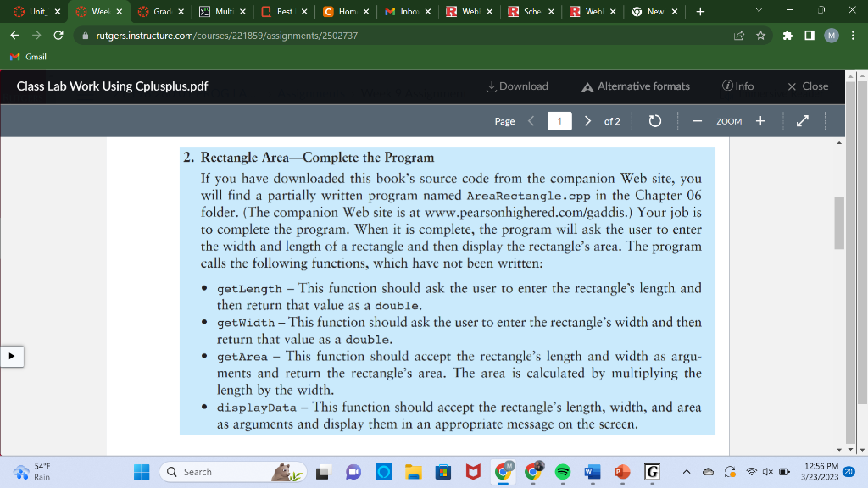868x488 pixels.
Task: Download the Class Lab Work PDF
Action: point(517,86)
